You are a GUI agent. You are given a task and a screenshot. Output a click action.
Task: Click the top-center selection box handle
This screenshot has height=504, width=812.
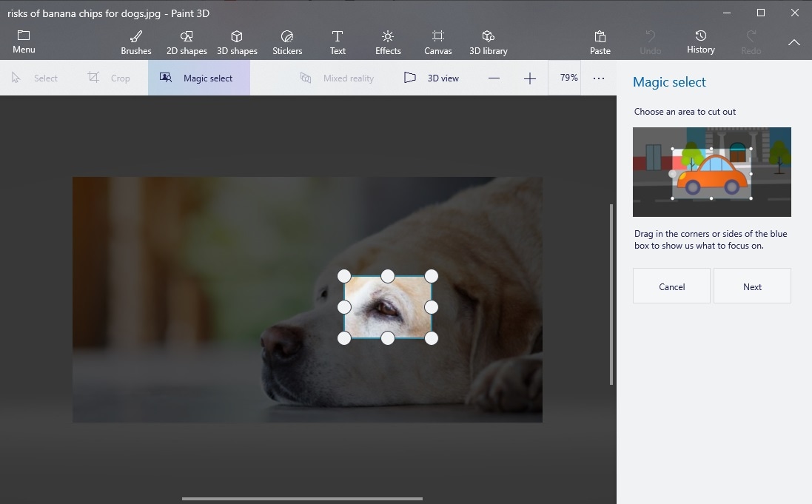(x=388, y=276)
